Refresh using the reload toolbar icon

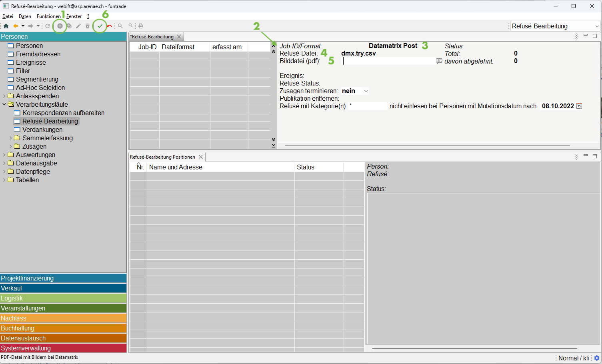[x=48, y=26]
